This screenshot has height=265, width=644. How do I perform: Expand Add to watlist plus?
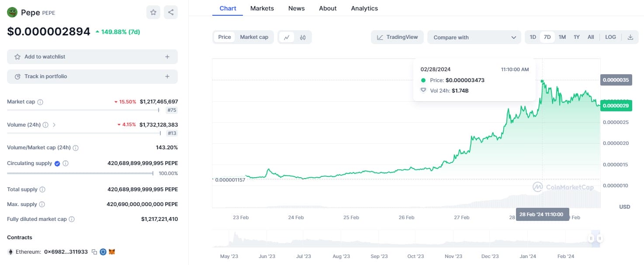tap(167, 57)
